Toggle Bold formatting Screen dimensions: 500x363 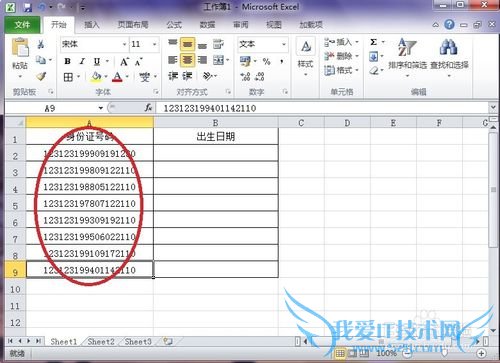68,61
